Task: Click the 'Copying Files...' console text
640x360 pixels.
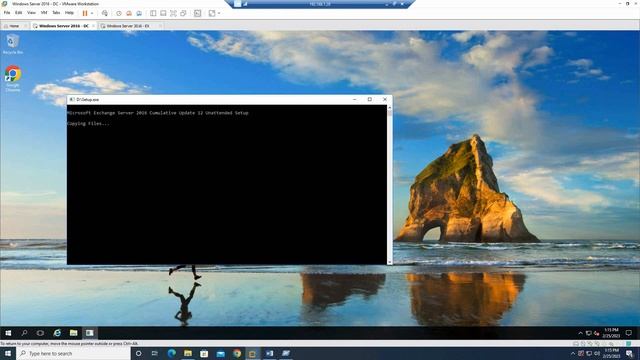Action: click(x=88, y=123)
